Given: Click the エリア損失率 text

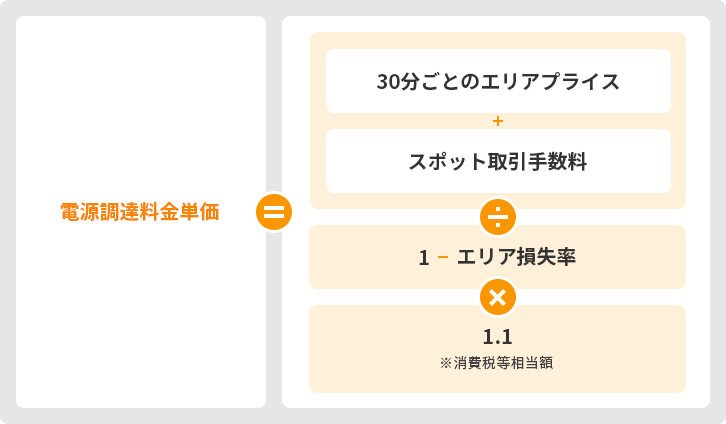Looking at the screenshot, I should click(x=515, y=257).
